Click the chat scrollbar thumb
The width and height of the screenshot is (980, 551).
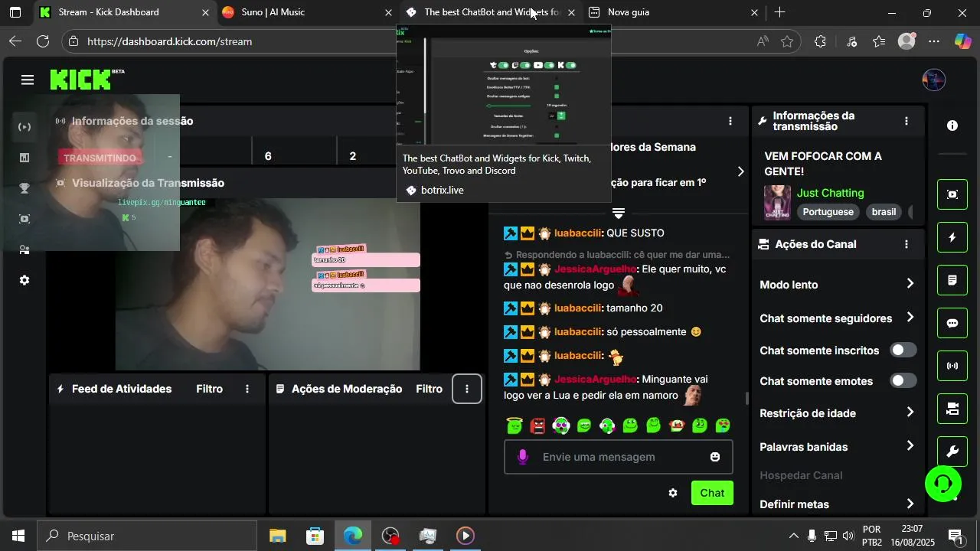(746, 399)
